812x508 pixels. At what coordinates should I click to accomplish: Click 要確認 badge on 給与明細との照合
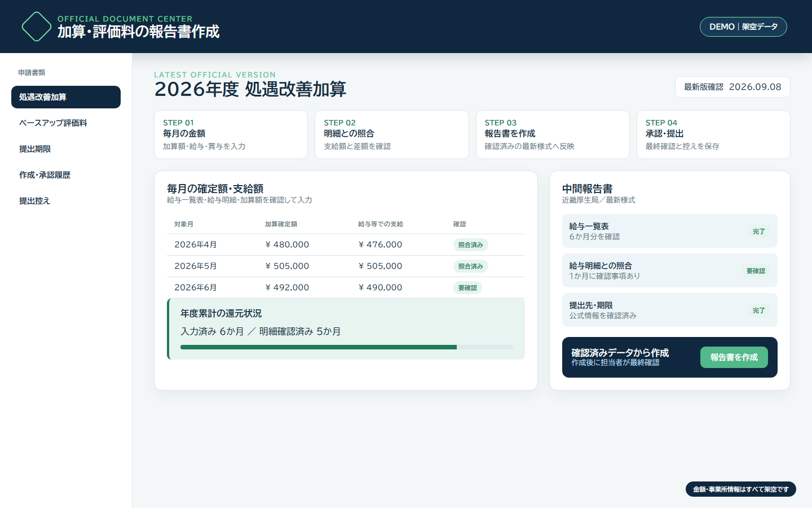click(x=756, y=271)
